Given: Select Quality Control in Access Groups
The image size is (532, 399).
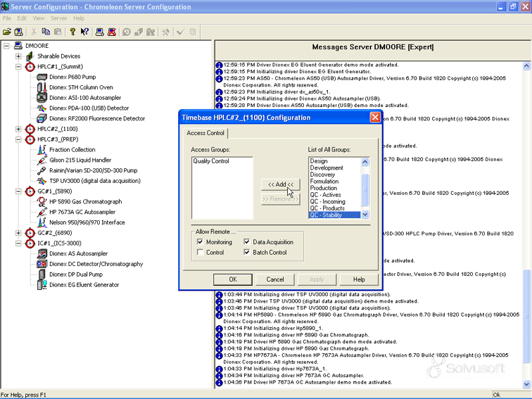Looking at the screenshot, I should (211, 161).
